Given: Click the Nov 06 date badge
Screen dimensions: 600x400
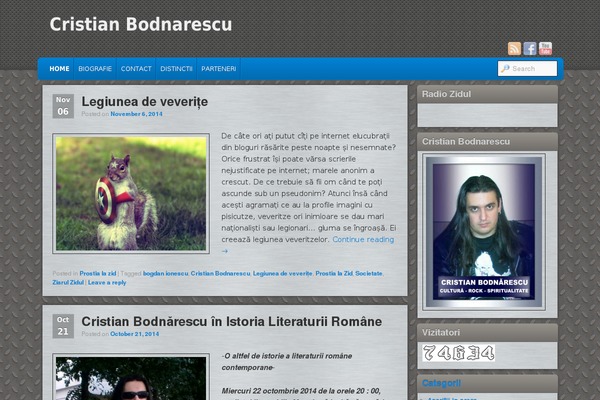Looking at the screenshot, I should point(63,106).
